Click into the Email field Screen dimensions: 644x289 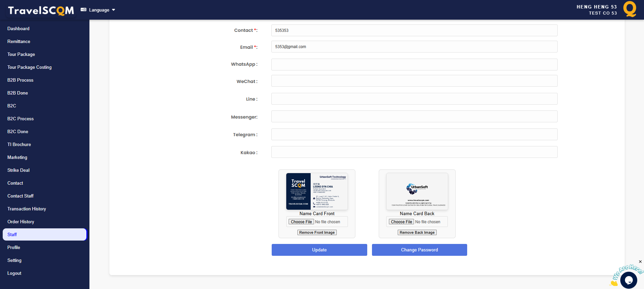414,47
